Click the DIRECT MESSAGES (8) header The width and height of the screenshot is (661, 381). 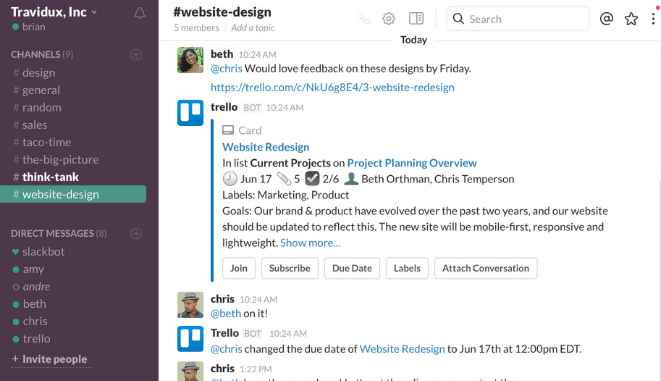(59, 233)
